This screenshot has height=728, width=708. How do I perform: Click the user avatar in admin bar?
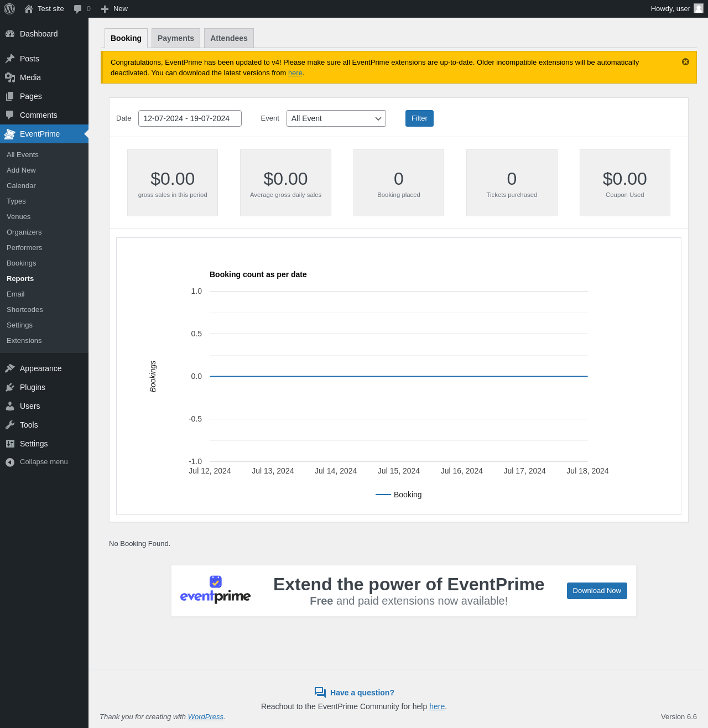pos(699,8)
